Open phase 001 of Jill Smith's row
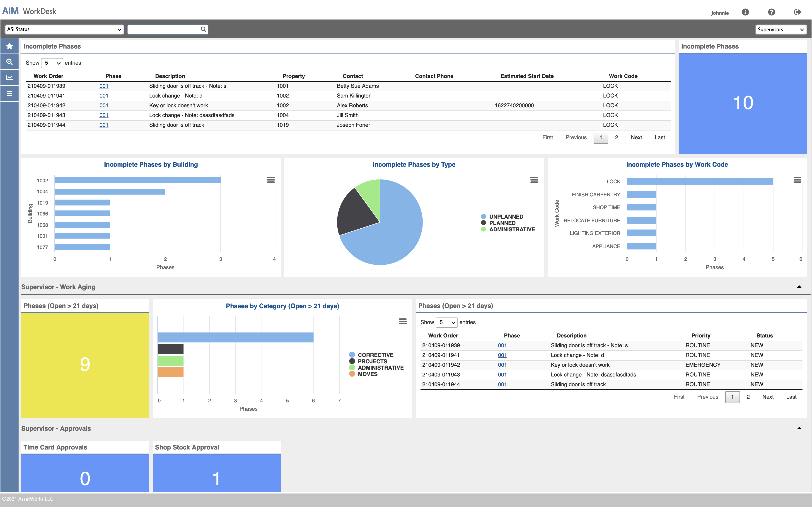This screenshot has height=508, width=812. [x=104, y=115]
